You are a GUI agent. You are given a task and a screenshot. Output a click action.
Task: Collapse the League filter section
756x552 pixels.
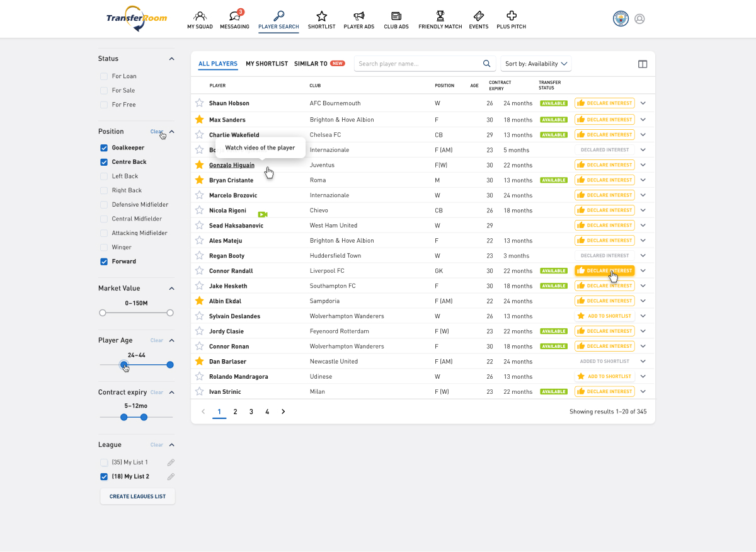click(172, 445)
